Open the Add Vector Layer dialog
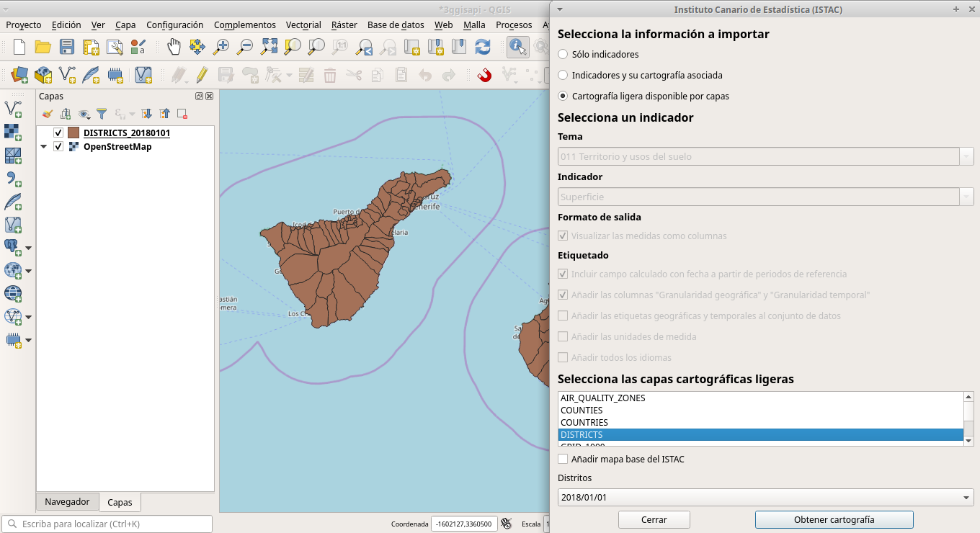The width and height of the screenshot is (980, 533). (66, 75)
